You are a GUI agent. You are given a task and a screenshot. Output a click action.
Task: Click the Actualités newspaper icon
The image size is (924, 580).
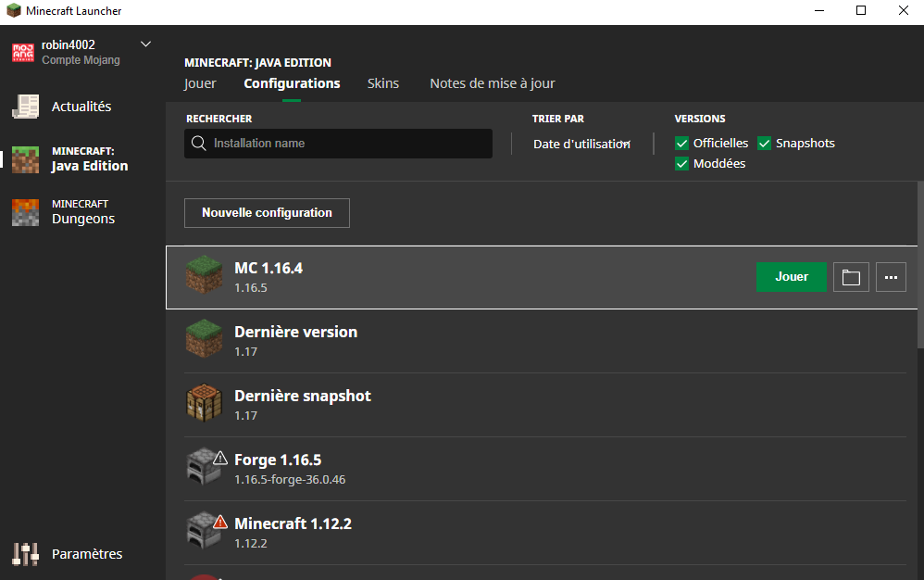click(25, 107)
